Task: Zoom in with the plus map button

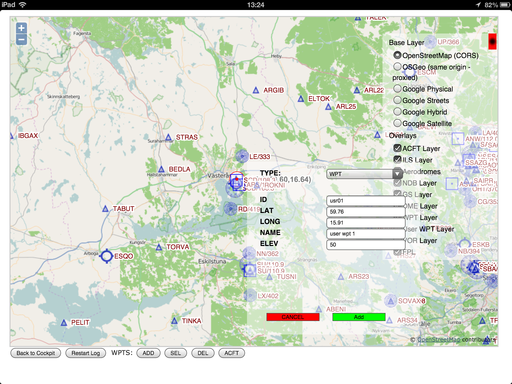Action: (21, 28)
